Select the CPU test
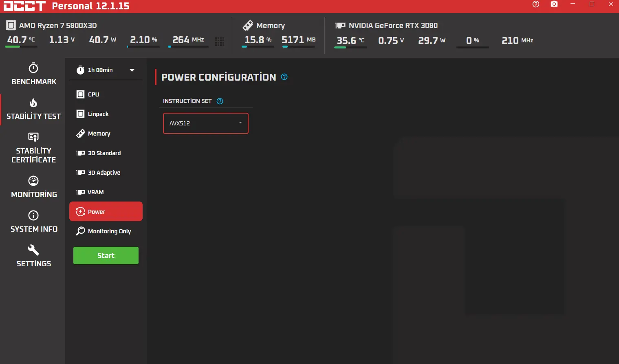619x364 pixels. pyautogui.click(x=106, y=94)
